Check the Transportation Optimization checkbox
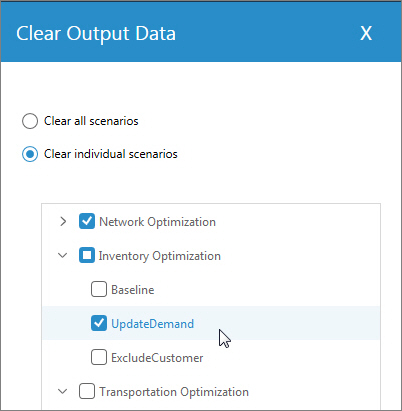 [x=87, y=391]
